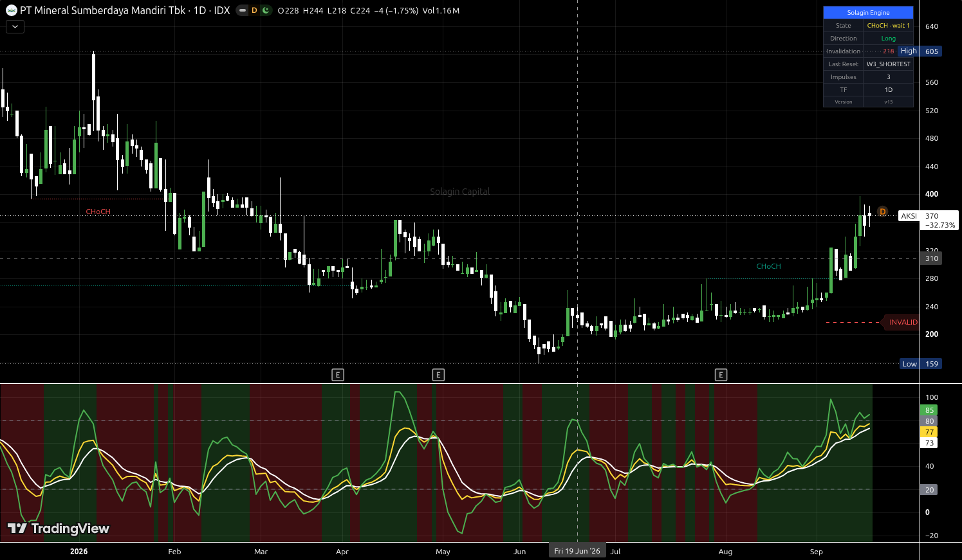
Task: Click the 'Vol 1.16M' volume readout
Action: click(441, 10)
